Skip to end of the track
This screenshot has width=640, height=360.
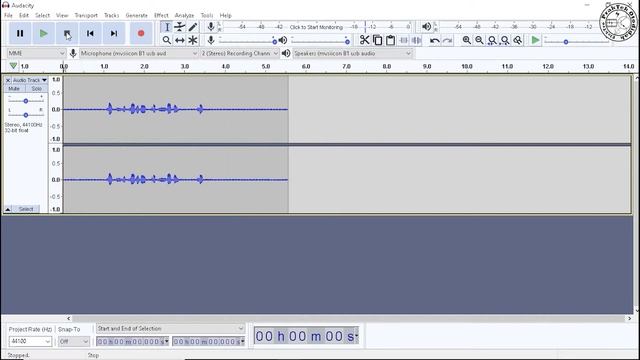[x=114, y=33]
